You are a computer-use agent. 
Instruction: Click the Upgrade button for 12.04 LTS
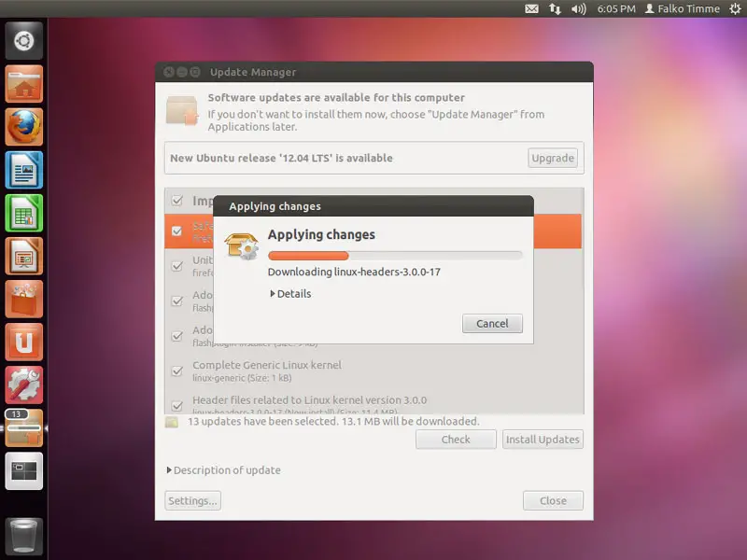553,158
